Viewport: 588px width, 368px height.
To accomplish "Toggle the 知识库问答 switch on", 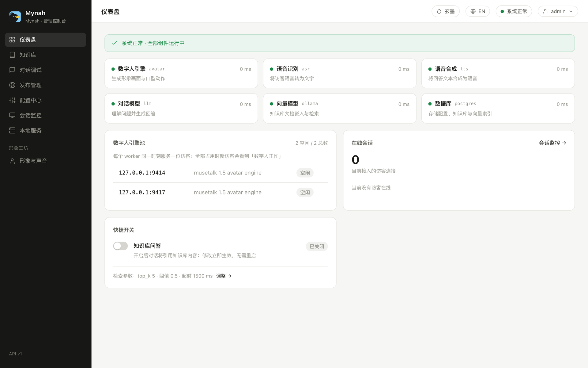I will [x=120, y=246].
